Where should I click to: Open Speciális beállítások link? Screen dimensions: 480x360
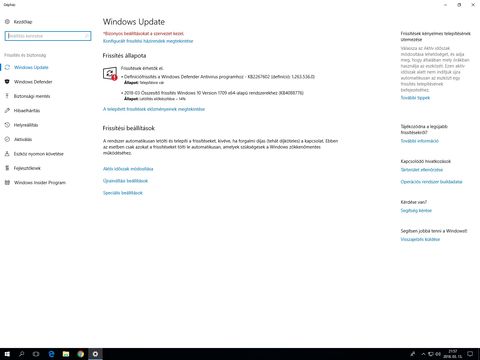123,193
